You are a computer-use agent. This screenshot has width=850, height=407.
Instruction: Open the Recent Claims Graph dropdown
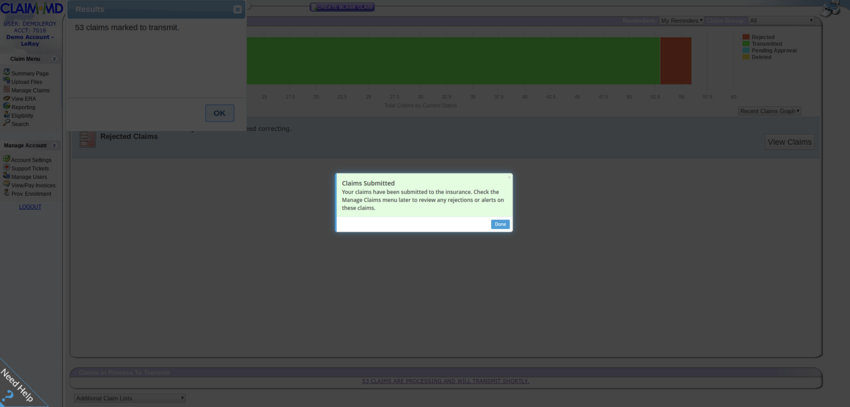769,111
